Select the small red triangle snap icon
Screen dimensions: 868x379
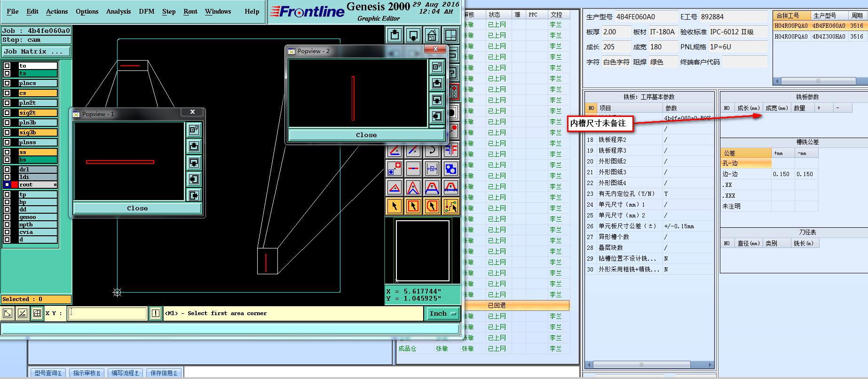point(395,187)
